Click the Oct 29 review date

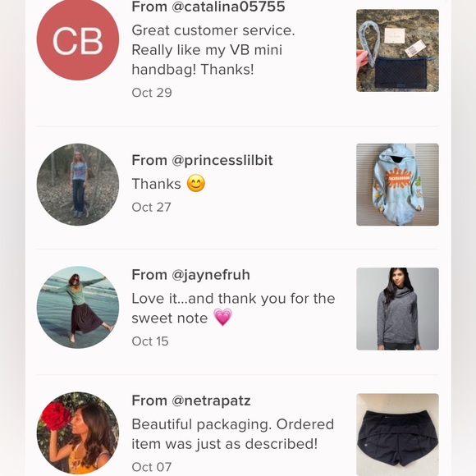click(152, 93)
